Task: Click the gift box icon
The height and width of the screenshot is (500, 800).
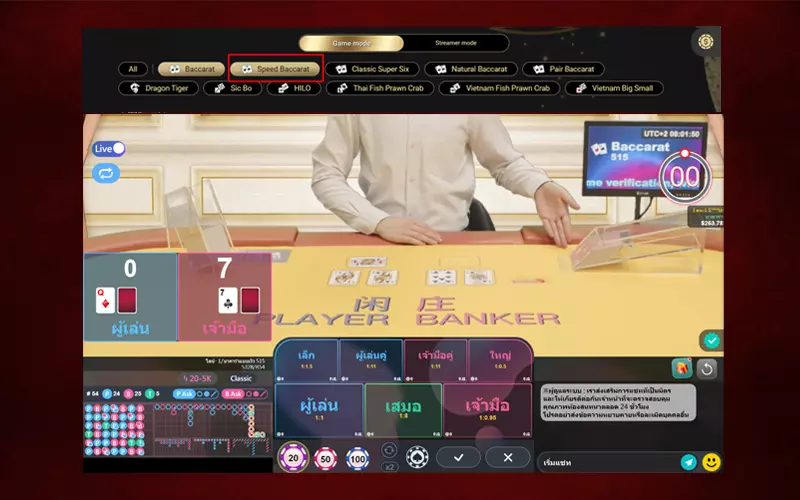Action: pos(682,368)
